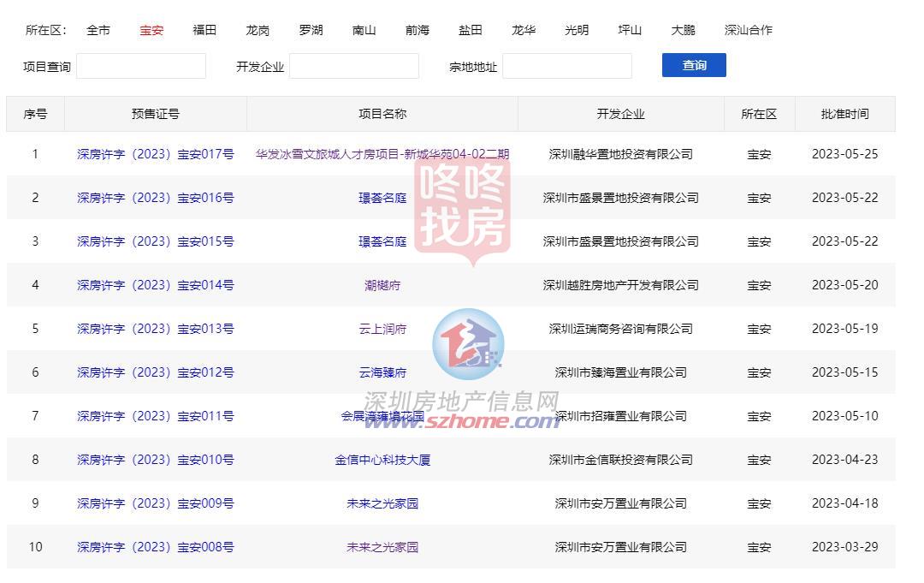Open the 华发冰雪文旅城人才房项目 project link
Screen dimensions: 924x583
382,154
